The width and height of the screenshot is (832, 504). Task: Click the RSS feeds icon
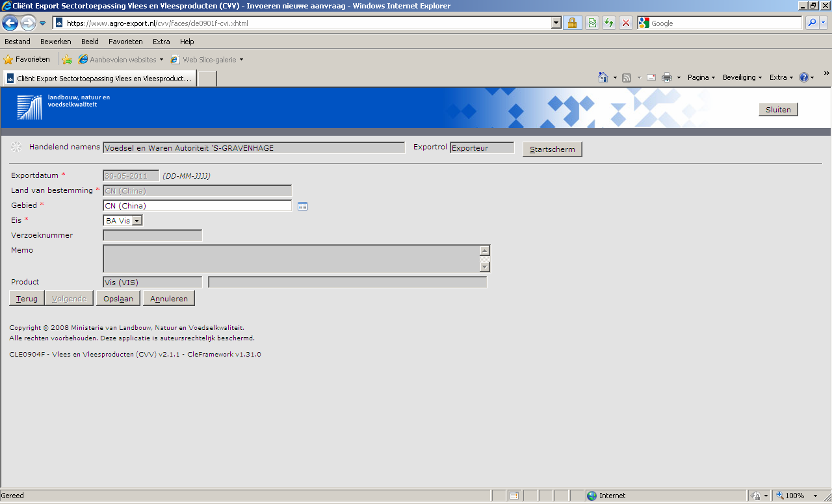click(627, 77)
